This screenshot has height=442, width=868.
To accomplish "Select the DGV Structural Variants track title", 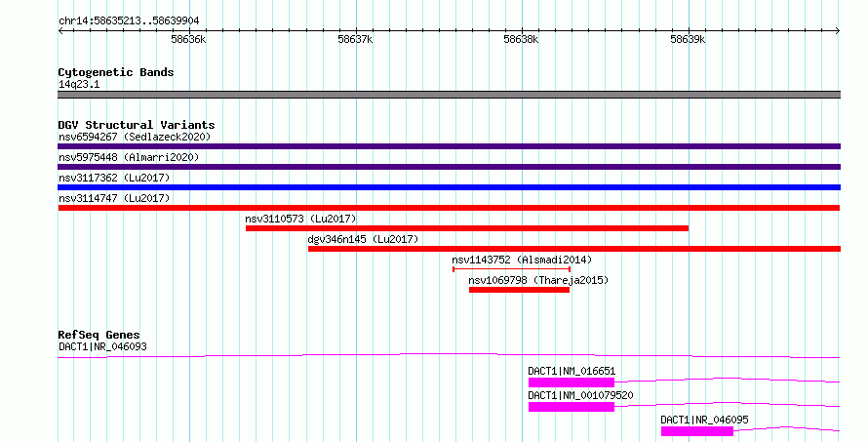I will click(x=137, y=125).
